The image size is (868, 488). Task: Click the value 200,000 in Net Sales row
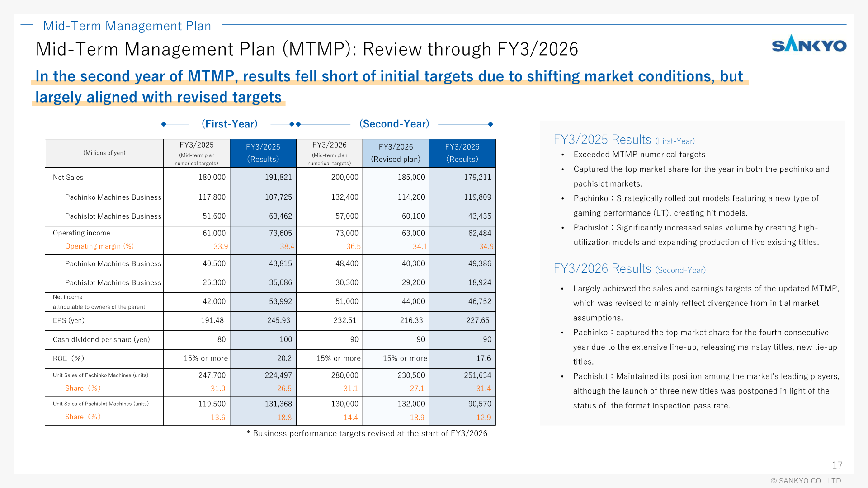coord(345,178)
